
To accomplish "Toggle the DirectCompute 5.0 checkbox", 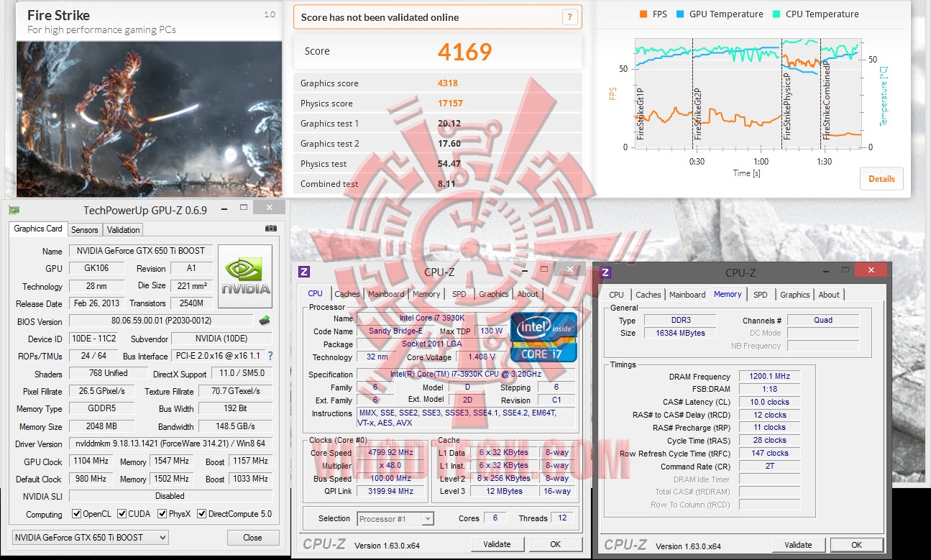I will 202,514.
